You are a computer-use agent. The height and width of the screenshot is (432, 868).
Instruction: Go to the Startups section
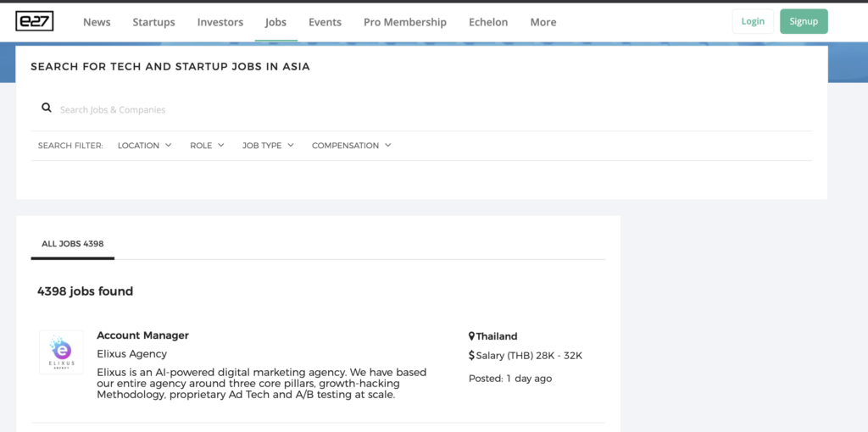click(154, 22)
